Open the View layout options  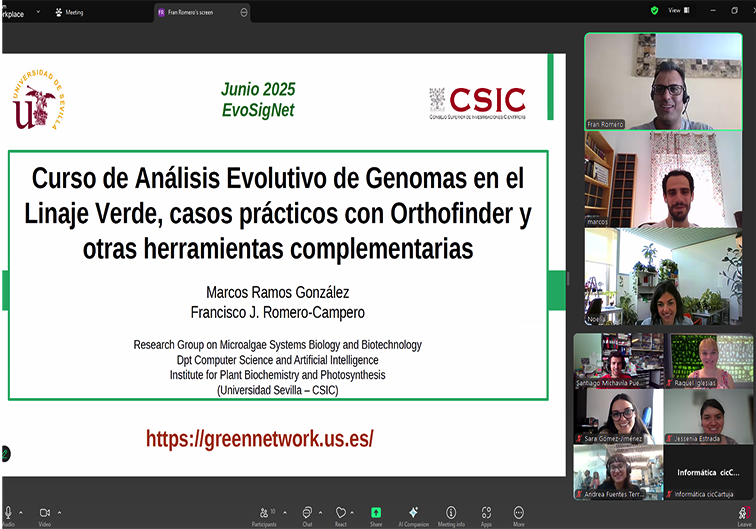point(677,10)
